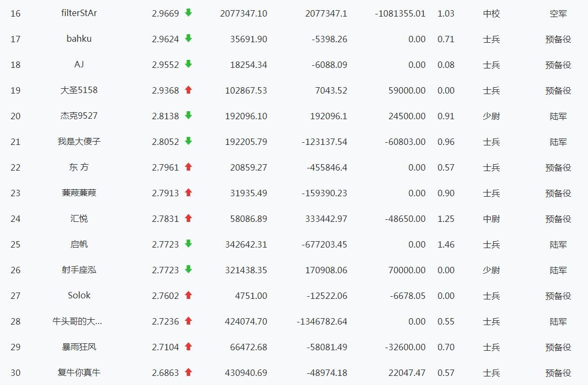588x385 pixels.
Task: Click green down arrow beside filterStAr
Action: point(188,13)
